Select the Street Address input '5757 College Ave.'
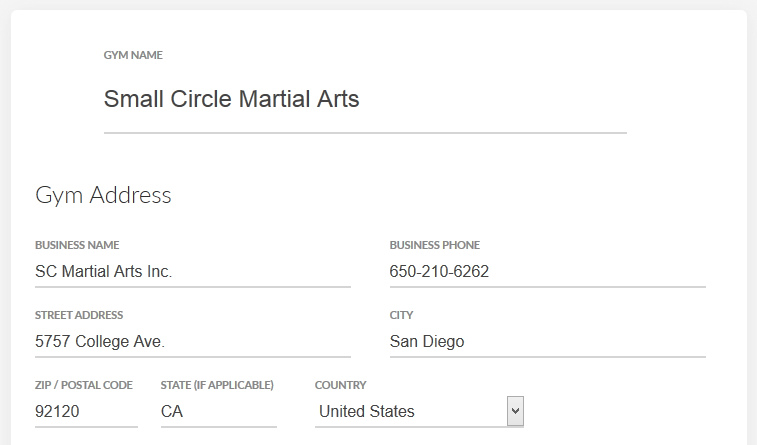The image size is (757, 445). tap(192, 342)
